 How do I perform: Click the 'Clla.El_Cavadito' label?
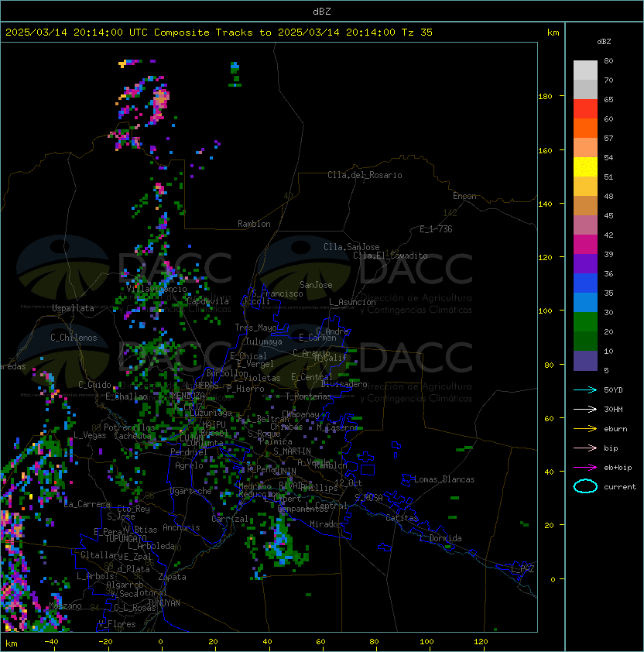click(390, 256)
